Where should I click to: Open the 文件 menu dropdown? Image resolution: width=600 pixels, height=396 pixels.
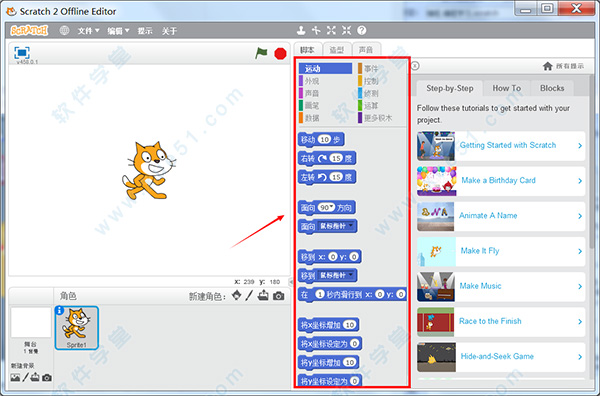[x=88, y=31]
